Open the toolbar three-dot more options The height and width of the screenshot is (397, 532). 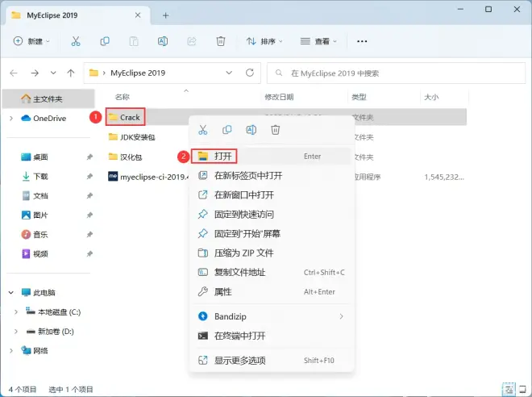point(362,41)
